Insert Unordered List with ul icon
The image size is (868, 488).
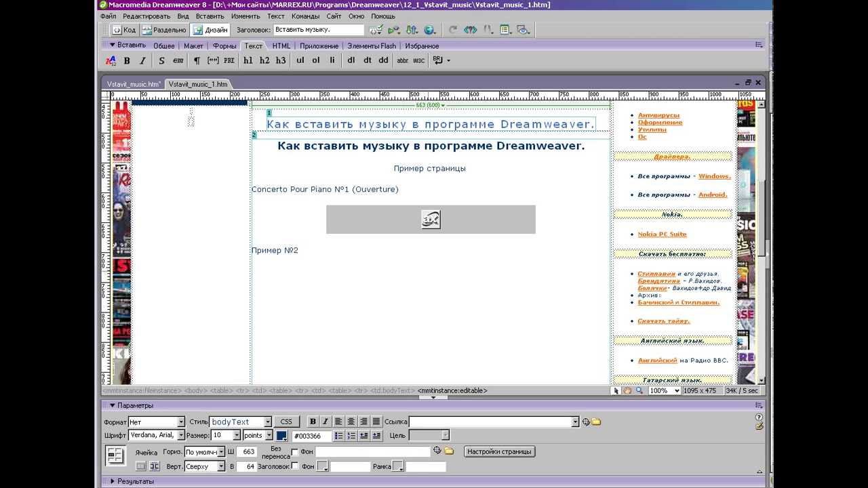[300, 60]
